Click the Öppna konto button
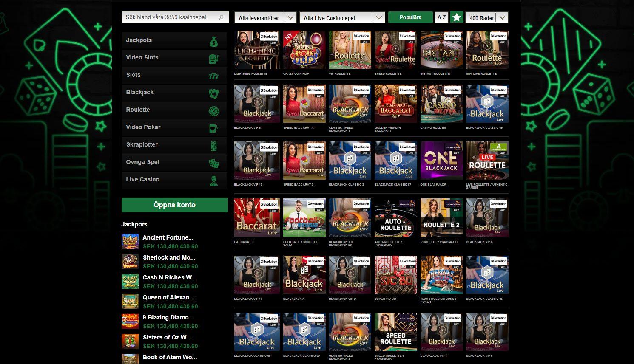This screenshot has height=364, width=634. (174, 205)
